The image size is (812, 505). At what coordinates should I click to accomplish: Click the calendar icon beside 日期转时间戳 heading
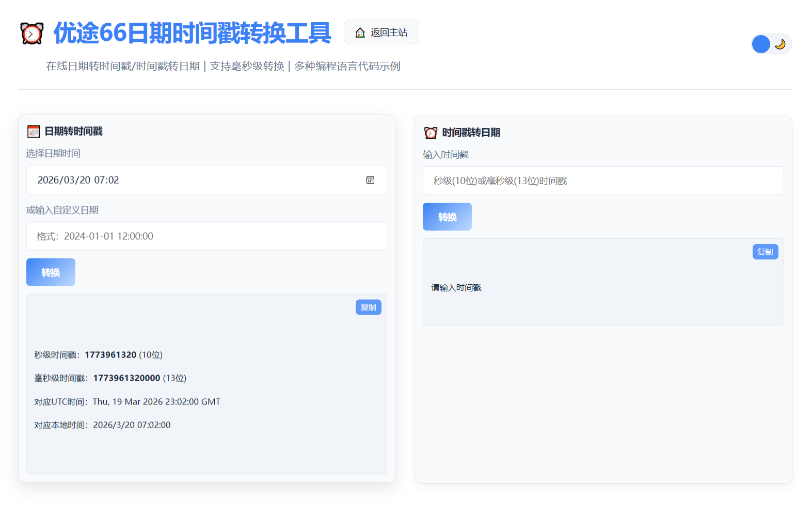click(x=34, y=132)
